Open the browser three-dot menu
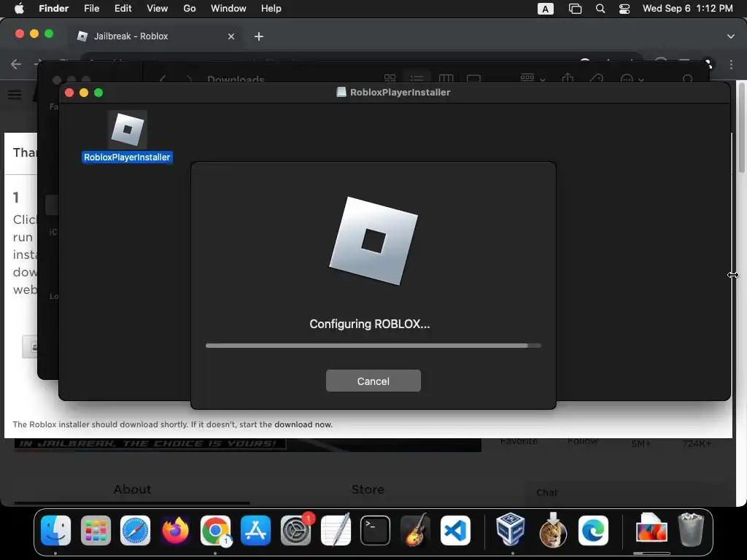This screenshot has width=747, height=560. click(731, 64)
